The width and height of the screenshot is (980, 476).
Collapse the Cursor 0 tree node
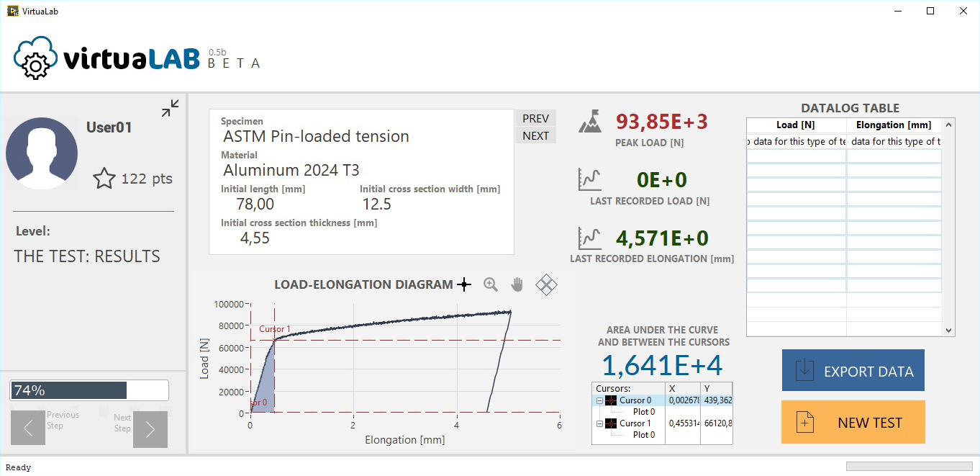599,400
